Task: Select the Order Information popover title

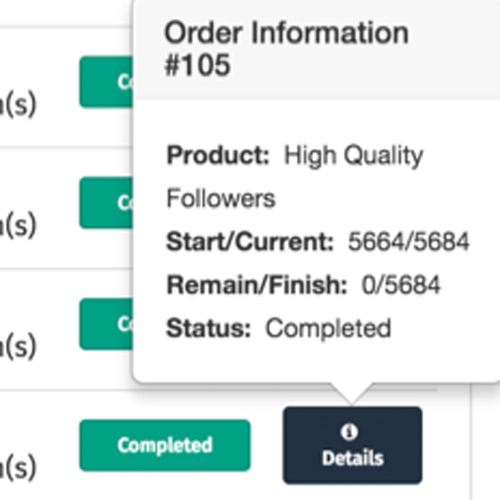Action: coord(286,33)
